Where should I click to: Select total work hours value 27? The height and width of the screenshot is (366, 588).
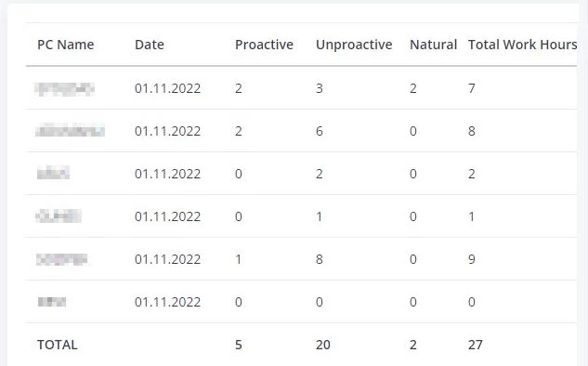tap(475, 345)
